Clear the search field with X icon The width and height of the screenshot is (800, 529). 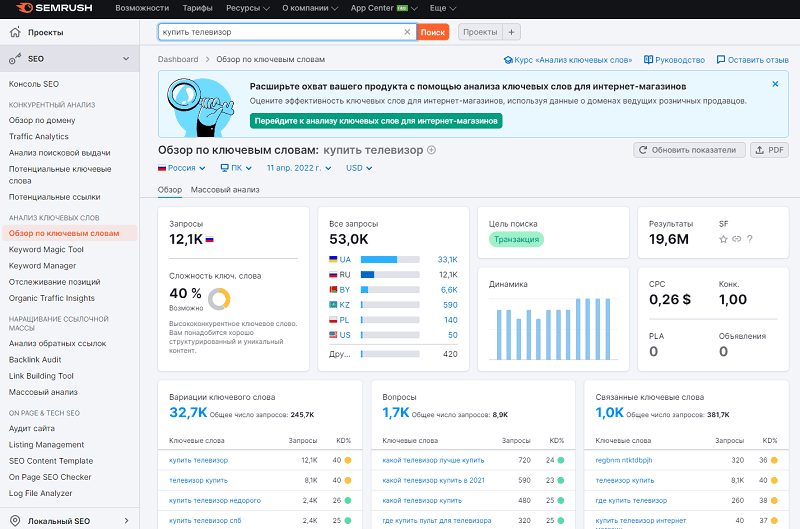point(407,32)
